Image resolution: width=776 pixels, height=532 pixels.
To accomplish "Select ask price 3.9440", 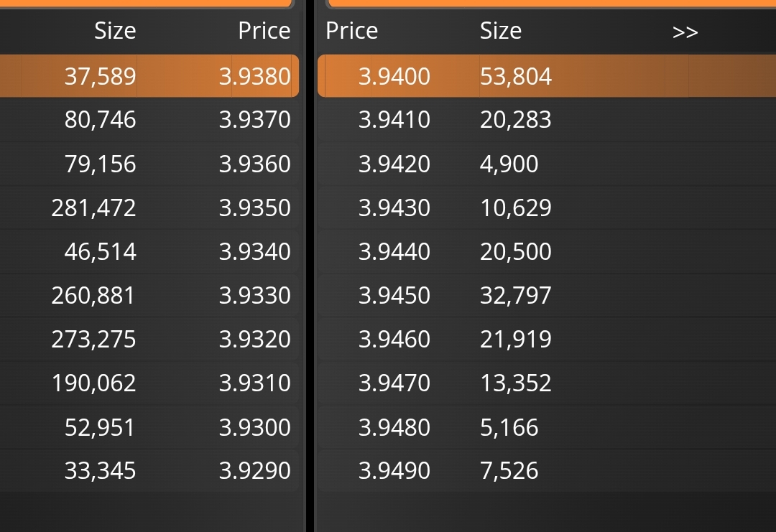I will tap(394, 251).
